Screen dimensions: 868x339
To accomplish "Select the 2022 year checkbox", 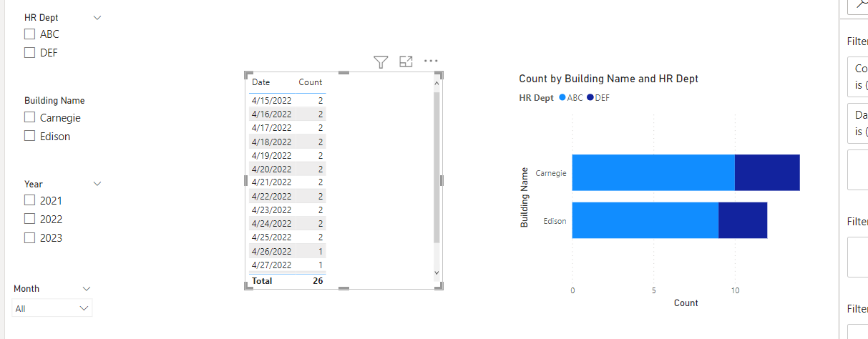I will click(29, 219).
